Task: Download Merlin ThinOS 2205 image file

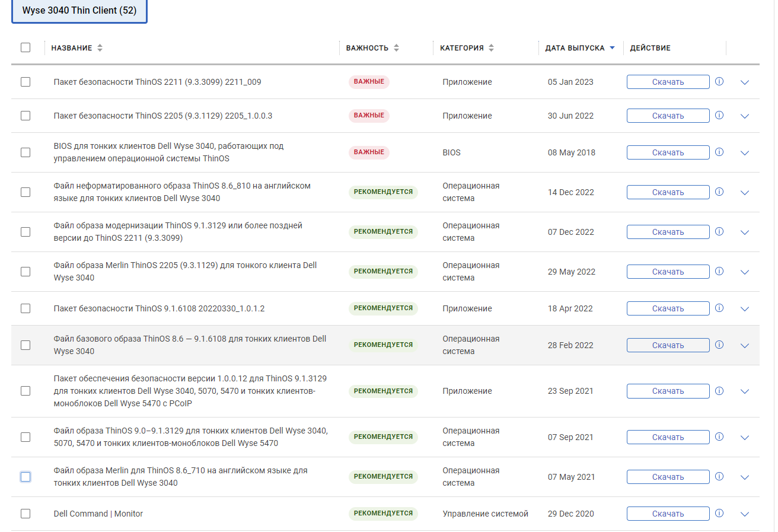Action: coord(668,272)
